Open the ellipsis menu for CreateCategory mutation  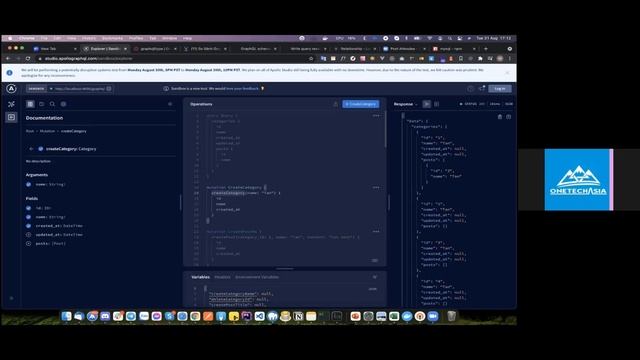pos(376,187)
